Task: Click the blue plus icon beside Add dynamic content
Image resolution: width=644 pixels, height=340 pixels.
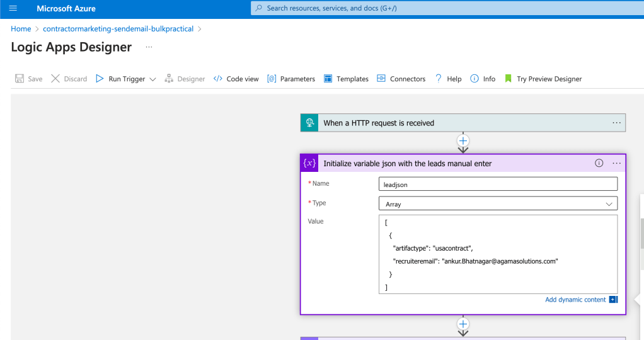Action: coord(613,299)
